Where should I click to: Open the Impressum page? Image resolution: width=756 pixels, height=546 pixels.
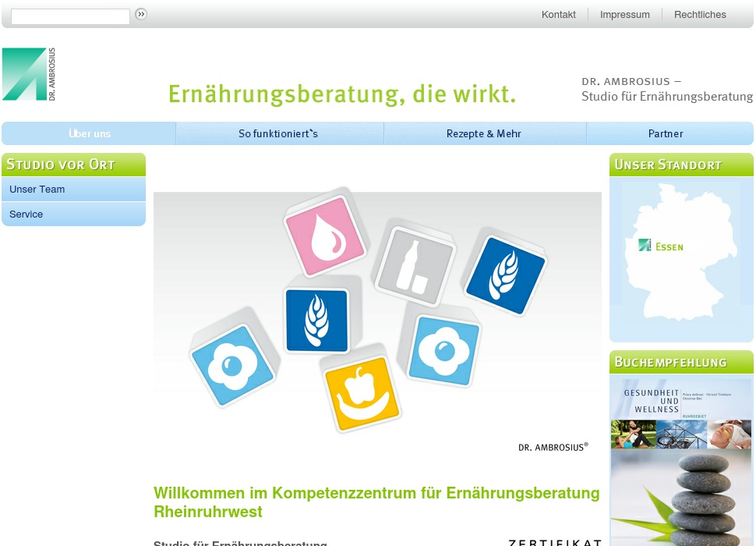[624, 15]
